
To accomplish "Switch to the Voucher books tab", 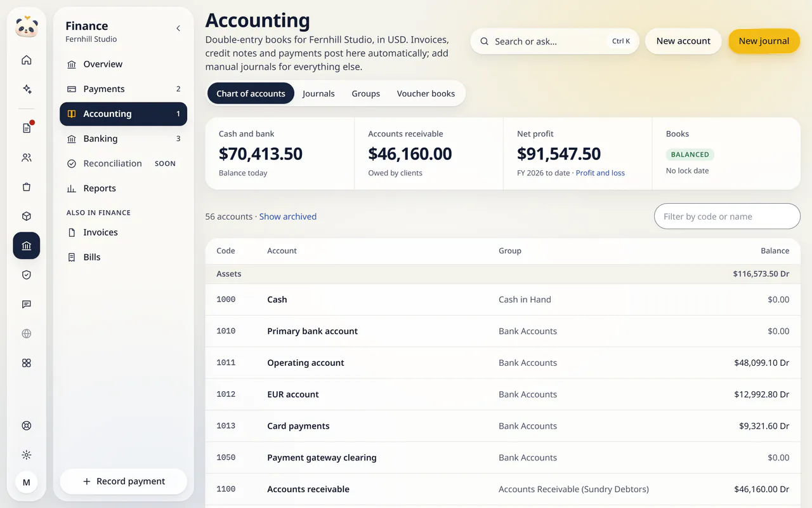I will pos(426,93).
